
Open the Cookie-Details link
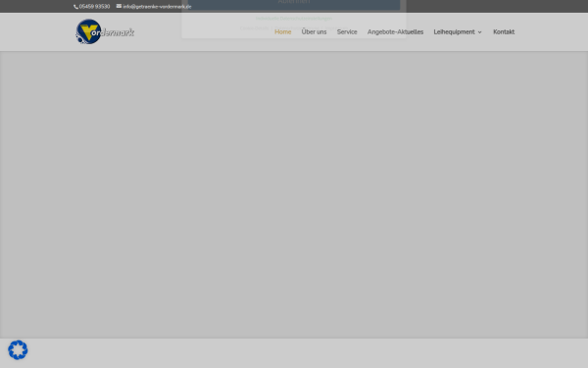(254, 28)
